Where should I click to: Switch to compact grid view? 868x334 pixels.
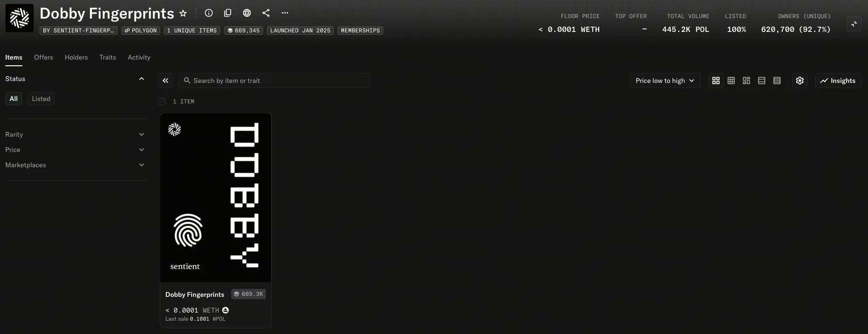(x=731, y=81)
